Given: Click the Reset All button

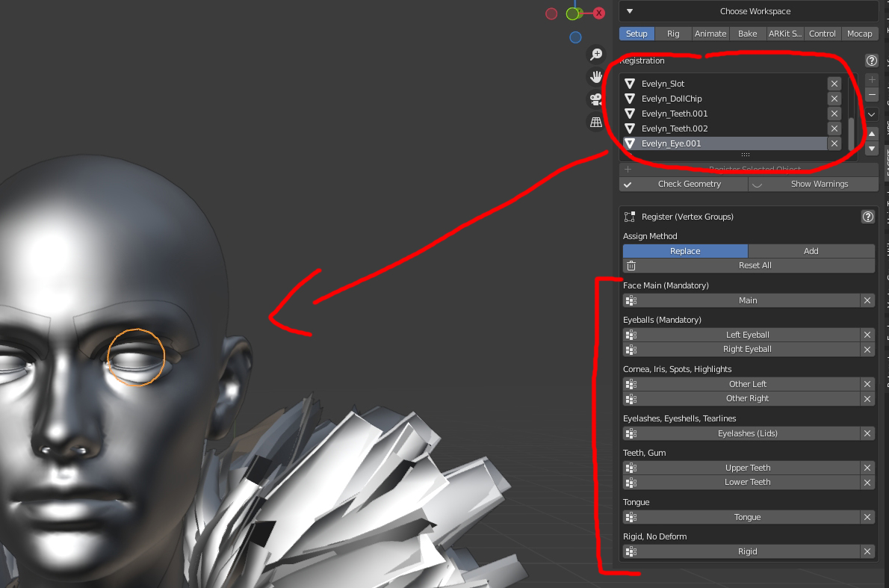Looking at the screenshot, I should click(755, 265).
